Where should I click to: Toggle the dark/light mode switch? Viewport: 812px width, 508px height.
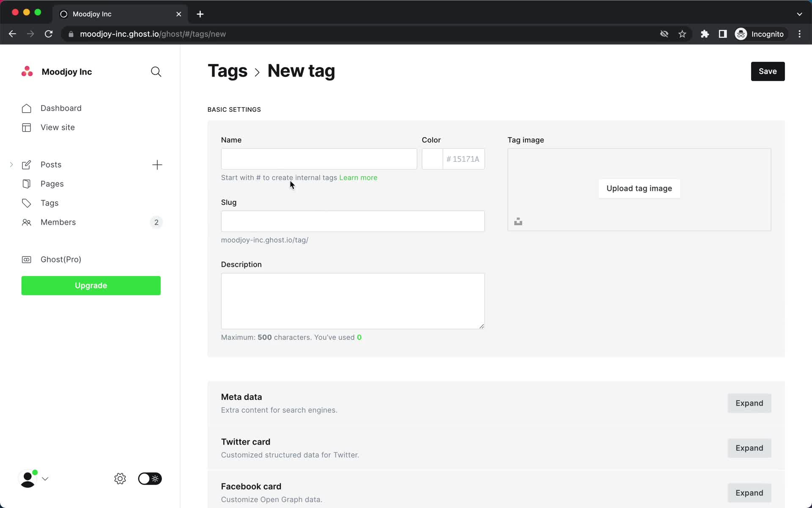(x=149, y=479)
